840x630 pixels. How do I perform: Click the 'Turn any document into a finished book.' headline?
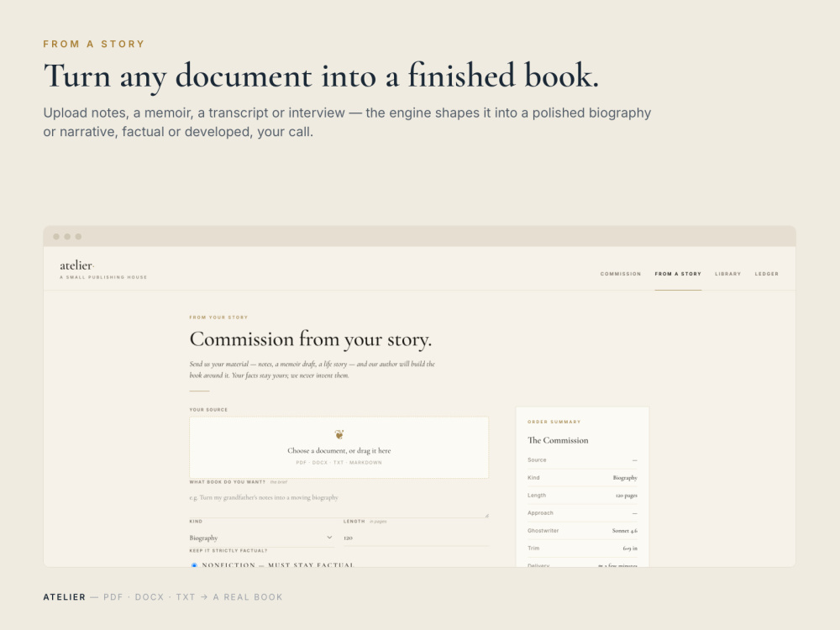click(321, 76)
